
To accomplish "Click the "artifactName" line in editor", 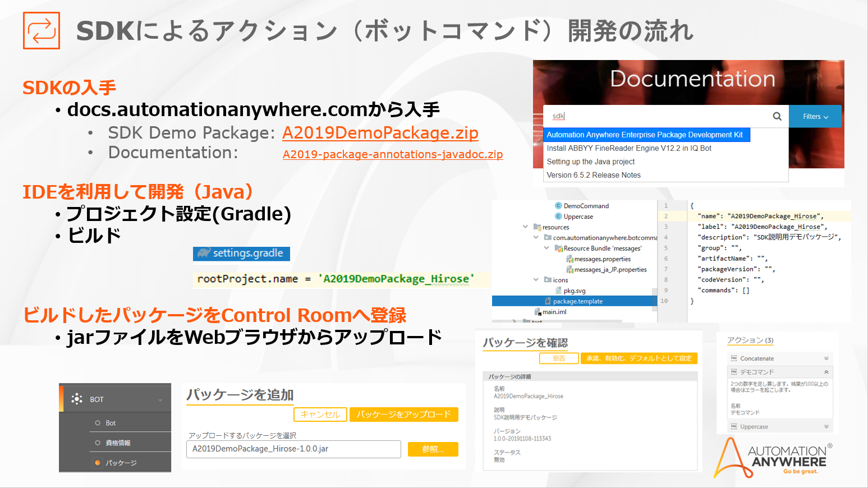I will coord(733,259).
